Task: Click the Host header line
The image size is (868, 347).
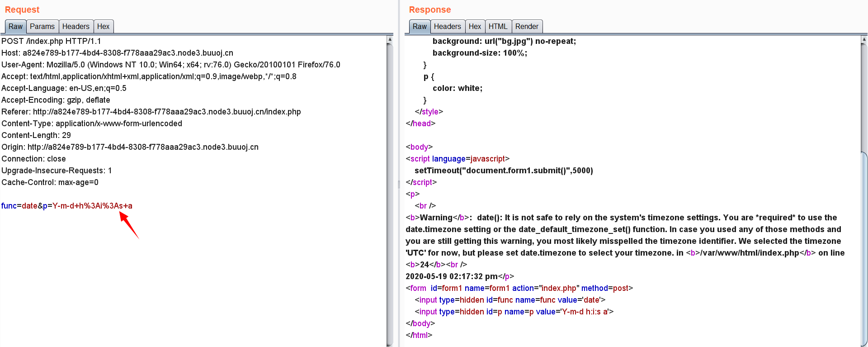Action: click(117, 53)
